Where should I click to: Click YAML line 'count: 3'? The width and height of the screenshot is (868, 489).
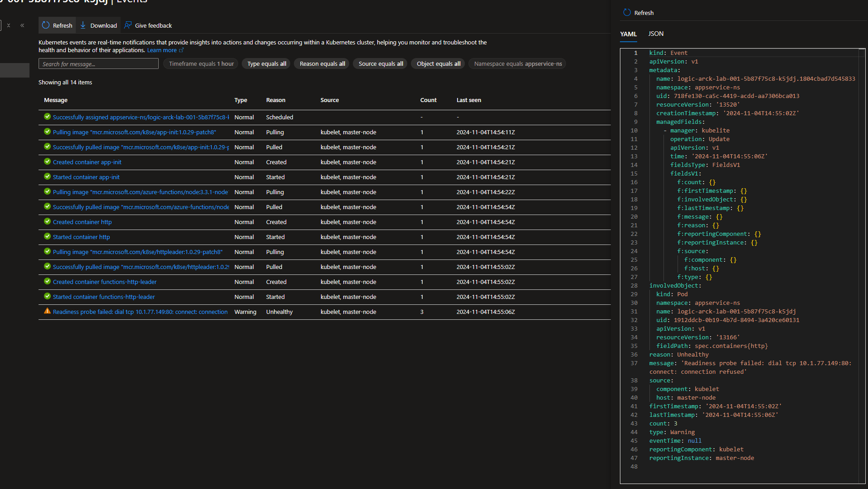[x=663, y=424]
